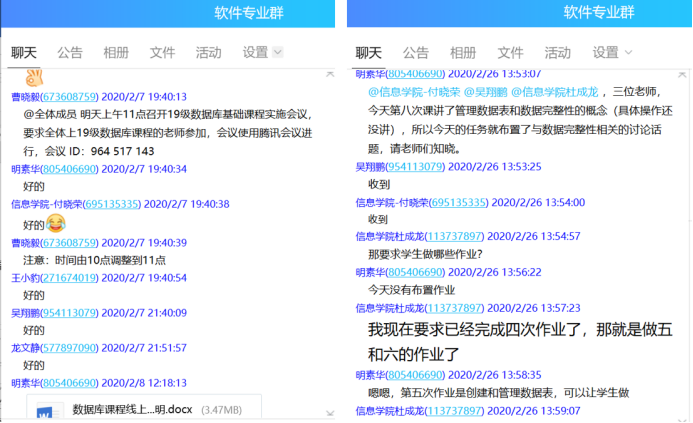Click the @全体成员 announcement message
The width and height of the screenshot is (693, 423).
[x=168, y=133]
